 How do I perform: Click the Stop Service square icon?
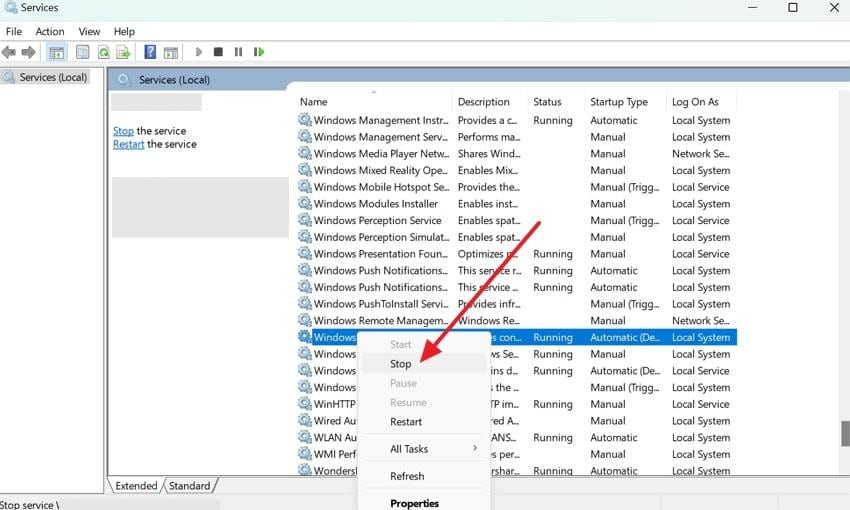pyautogui.click(x=218, y=52)
